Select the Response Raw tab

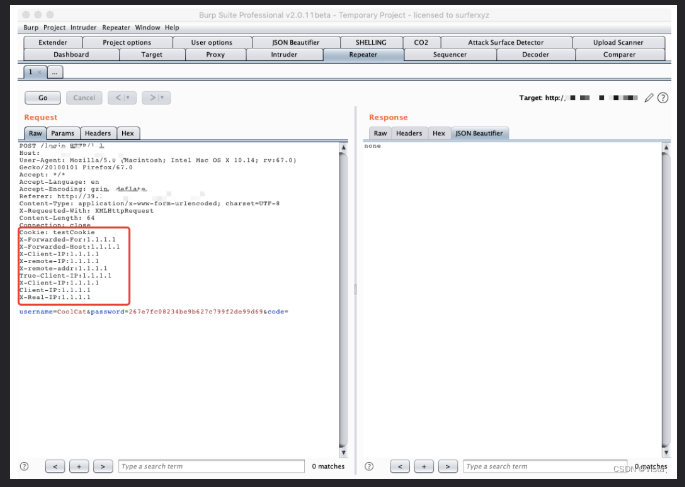380,133
